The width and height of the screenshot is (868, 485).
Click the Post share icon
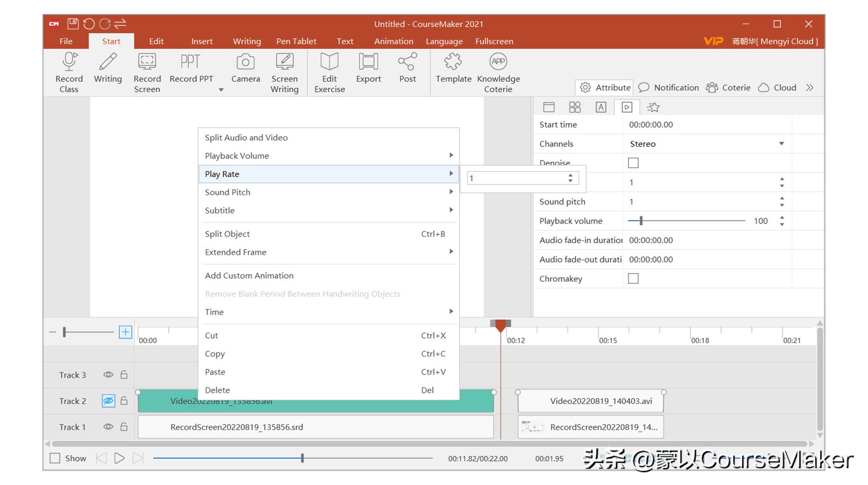pos(407,62)
